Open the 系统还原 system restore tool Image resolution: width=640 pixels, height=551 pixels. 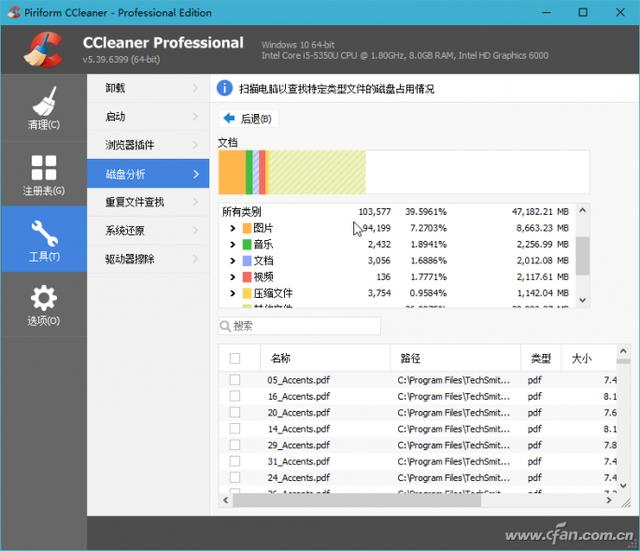coord(148,231)
